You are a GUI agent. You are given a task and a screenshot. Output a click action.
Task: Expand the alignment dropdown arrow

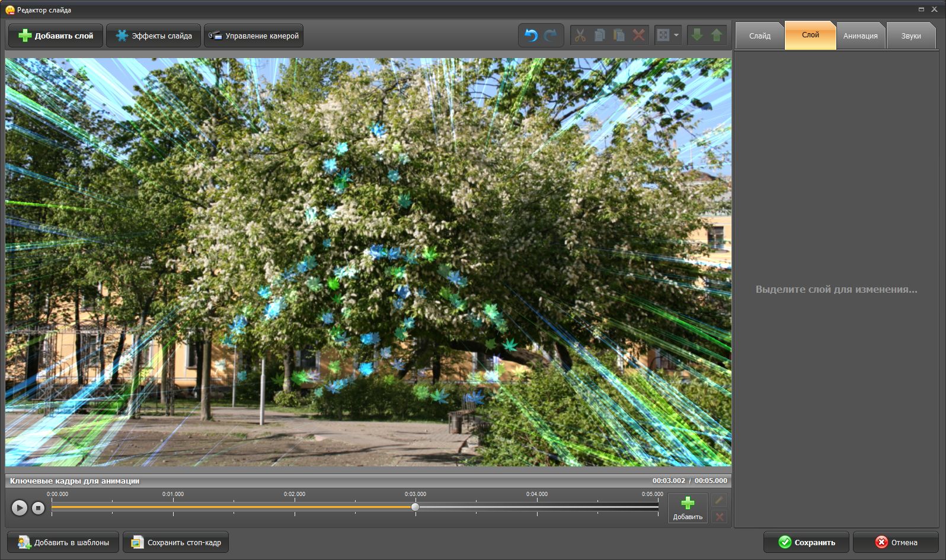point(676,36)
